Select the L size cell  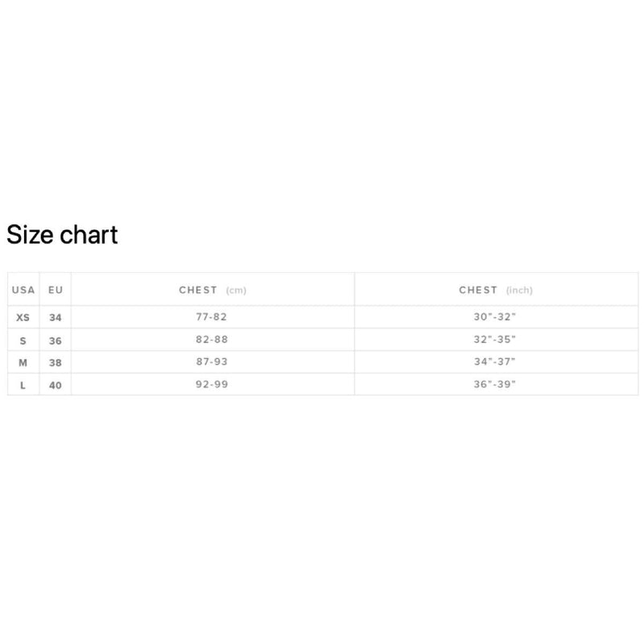[x=23, y=385]
